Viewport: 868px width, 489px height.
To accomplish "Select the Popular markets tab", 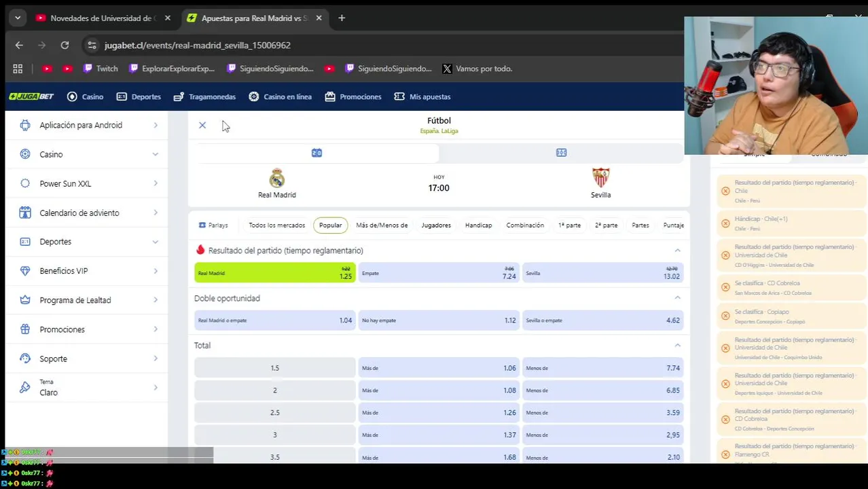I will coord(331,225).
